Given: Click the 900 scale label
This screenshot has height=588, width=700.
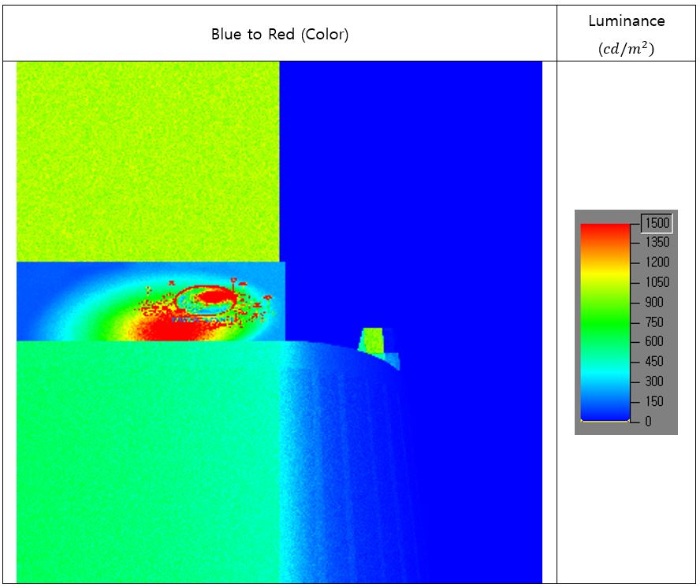Looking at the screenshot, I should pyautogui.click(x=654, y=302).
